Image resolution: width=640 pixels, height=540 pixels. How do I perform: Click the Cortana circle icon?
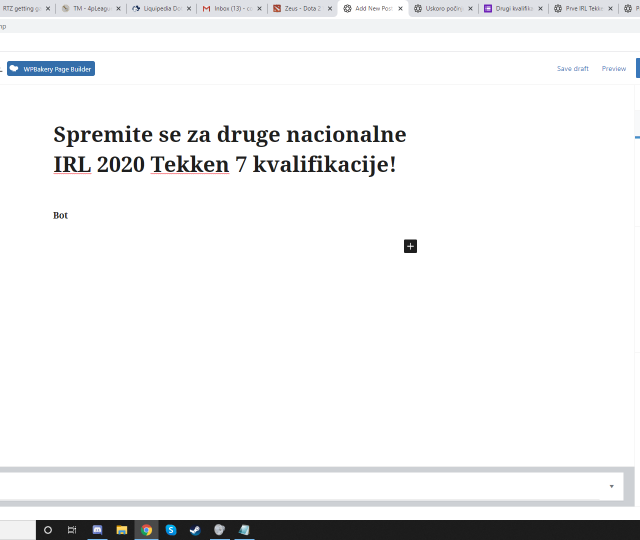coord(48,530)
